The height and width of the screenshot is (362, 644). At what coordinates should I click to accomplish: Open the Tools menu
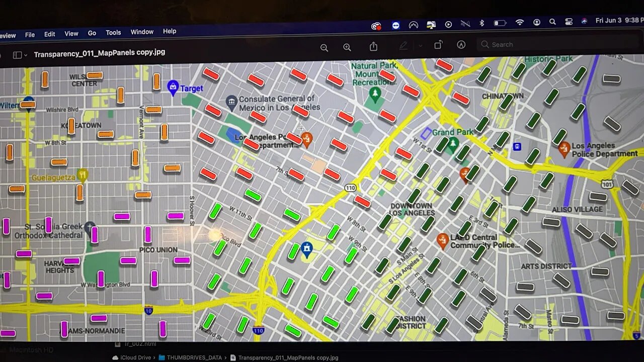pyautogui.click(x=113, y=33)
